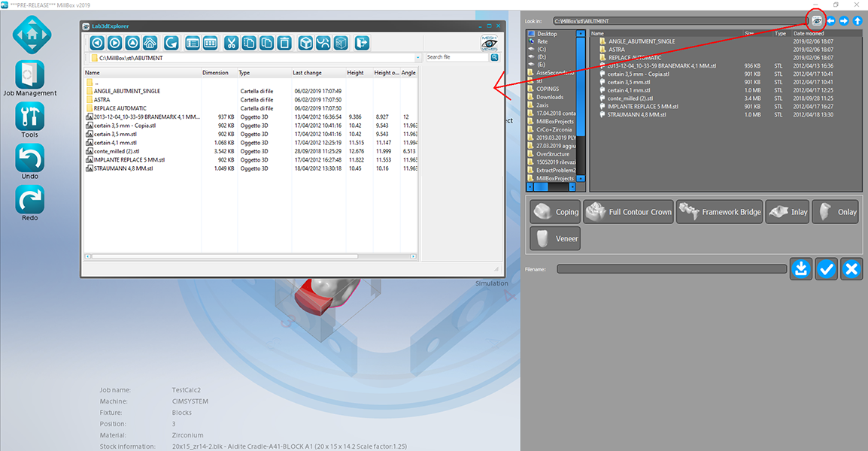Screen dimensions: 868x451
Task: Click the blue left arrow beside Look in
Action: 830,21
